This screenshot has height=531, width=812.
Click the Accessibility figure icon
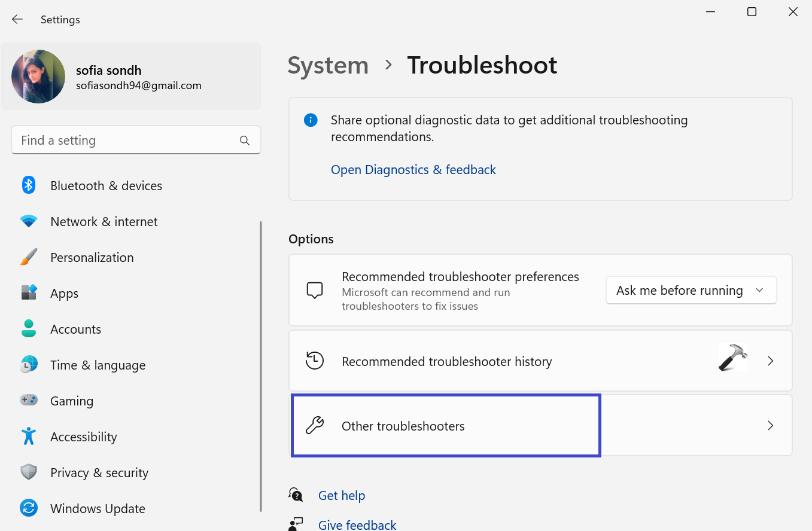28,437
